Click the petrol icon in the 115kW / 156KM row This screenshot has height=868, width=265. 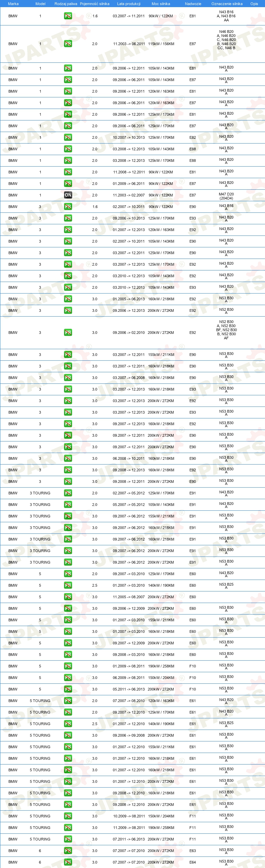(x=68, y=44)
